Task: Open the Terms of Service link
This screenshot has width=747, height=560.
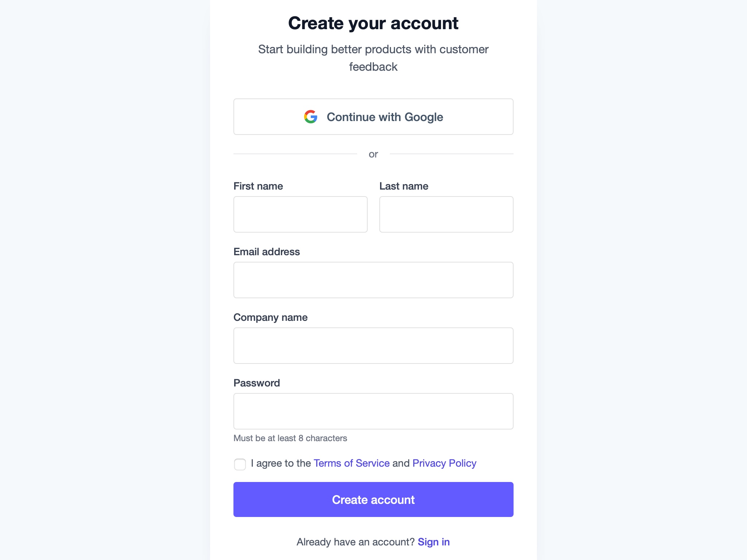Action: point(351,463)
